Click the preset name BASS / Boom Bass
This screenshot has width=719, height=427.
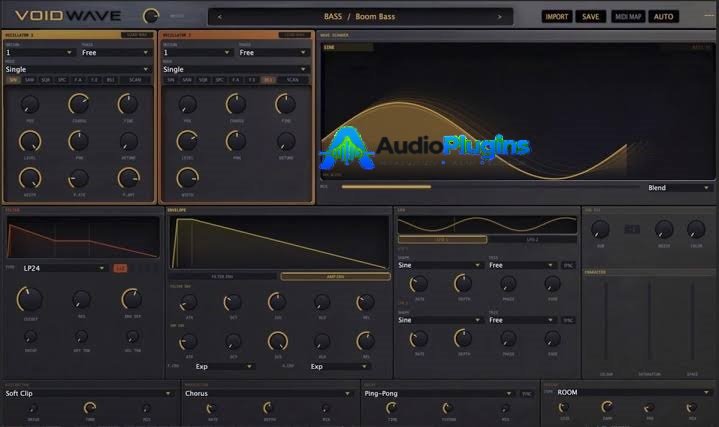360,17
